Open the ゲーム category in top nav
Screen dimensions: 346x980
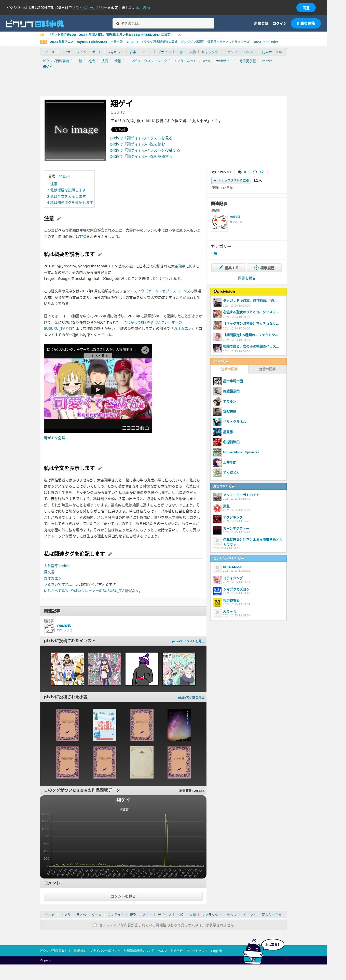97,52
